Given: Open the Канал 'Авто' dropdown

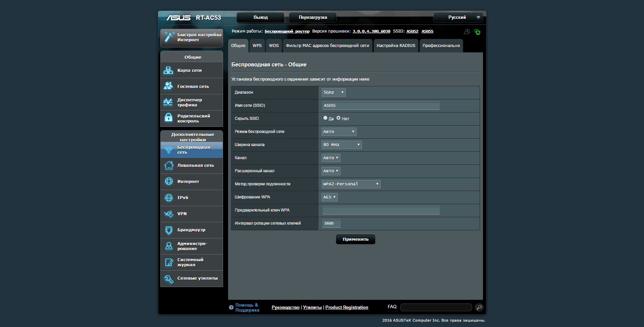Looking at the screenshot, I should click(x=331, y=158).
